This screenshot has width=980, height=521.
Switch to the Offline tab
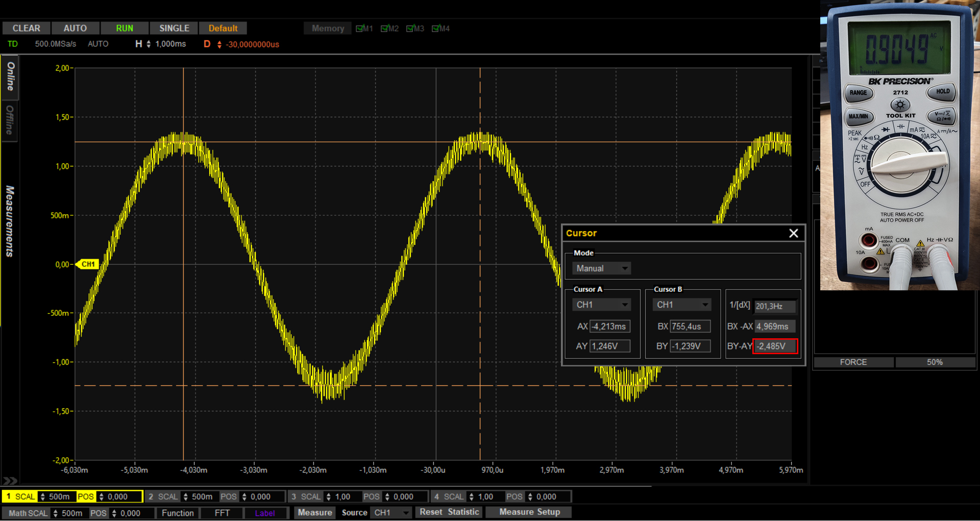10,120
